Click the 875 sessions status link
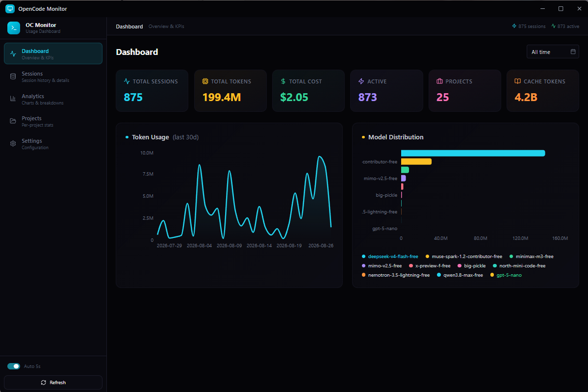 (529, 26)
